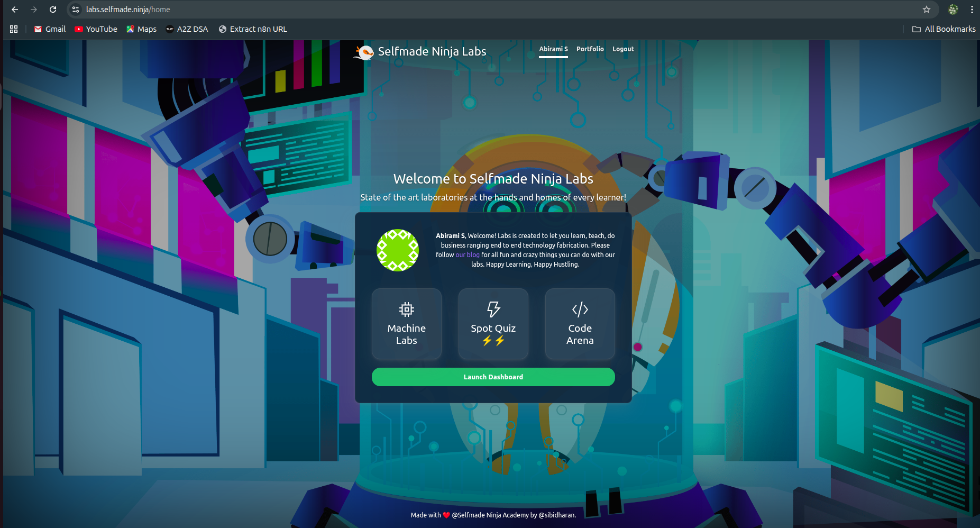
Task: Open the YouTube bookmark
Action: [x=96, y=29]
